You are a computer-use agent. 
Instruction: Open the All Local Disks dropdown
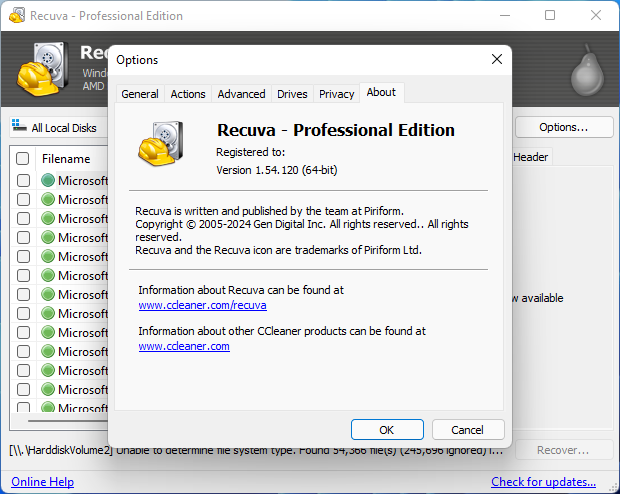click(59, 127)
